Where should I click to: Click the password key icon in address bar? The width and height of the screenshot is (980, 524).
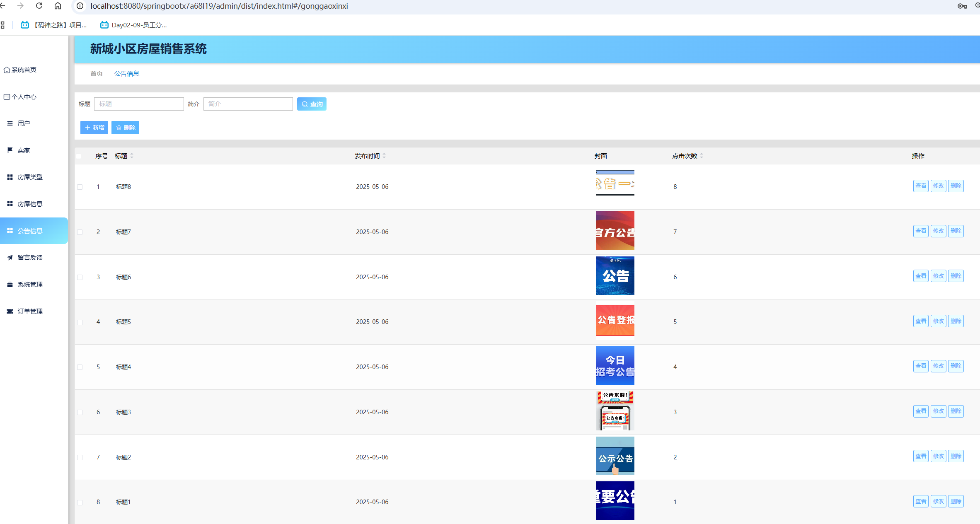point(962,6)
